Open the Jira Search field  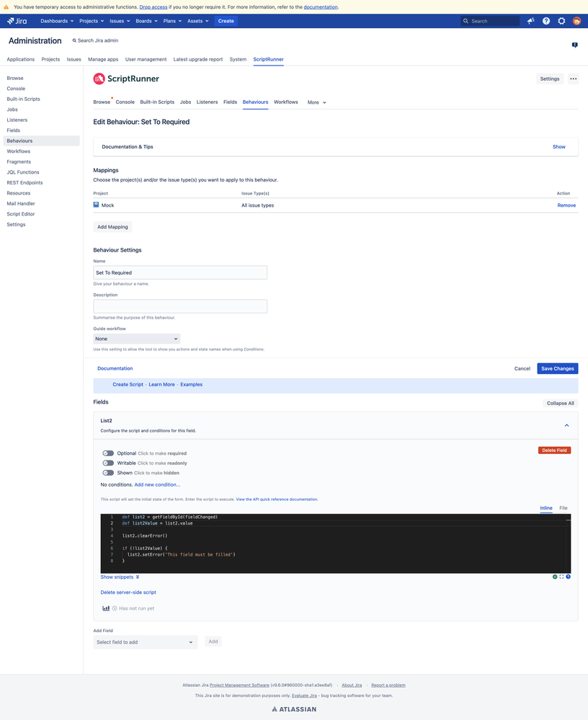coord(490,21)
